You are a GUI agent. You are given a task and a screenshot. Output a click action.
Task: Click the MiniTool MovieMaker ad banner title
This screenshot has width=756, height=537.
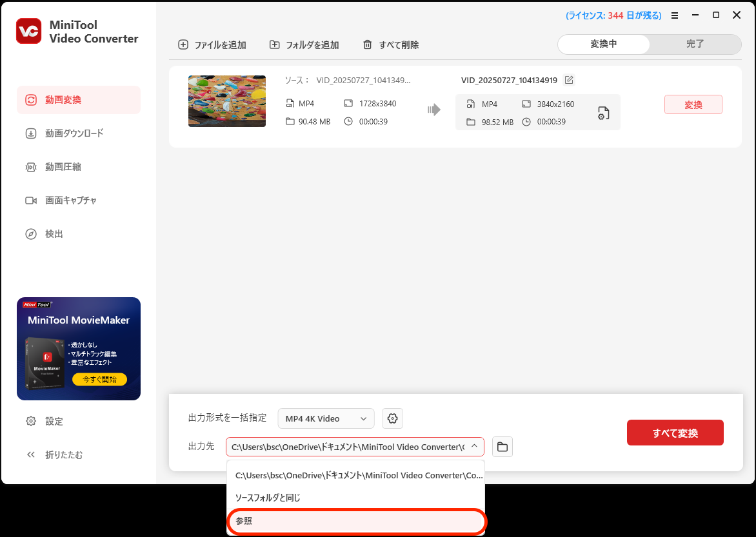(x=79, y=320)
